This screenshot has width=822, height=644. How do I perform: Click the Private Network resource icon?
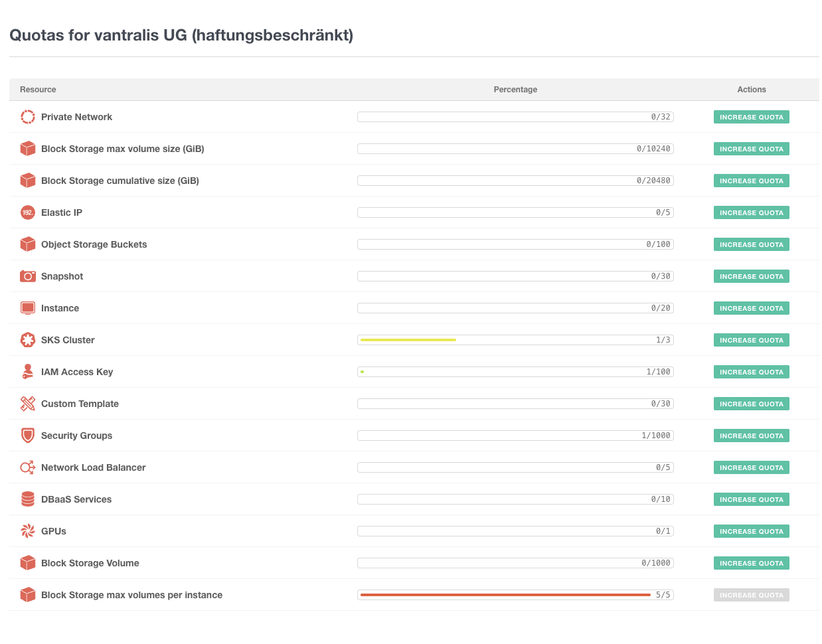27,116
